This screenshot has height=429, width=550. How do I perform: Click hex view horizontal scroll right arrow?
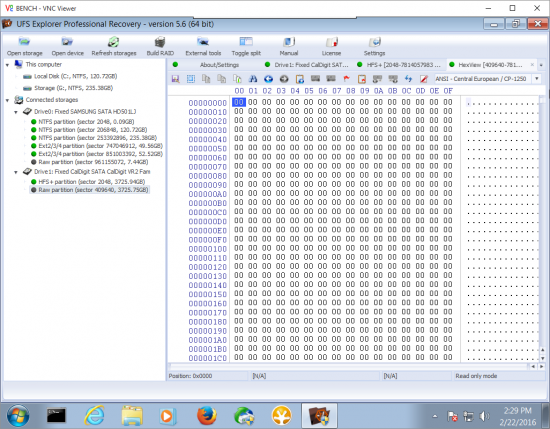click(x=542, y=366)
